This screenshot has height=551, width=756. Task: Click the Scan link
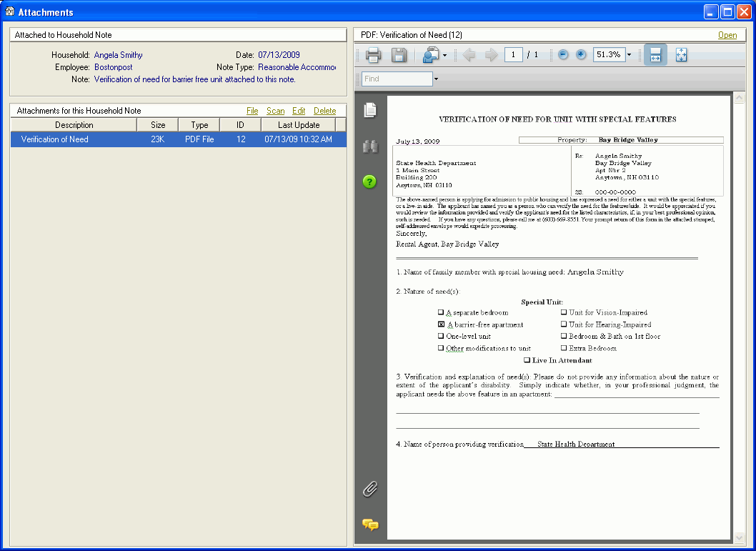[x=275, y=111]
